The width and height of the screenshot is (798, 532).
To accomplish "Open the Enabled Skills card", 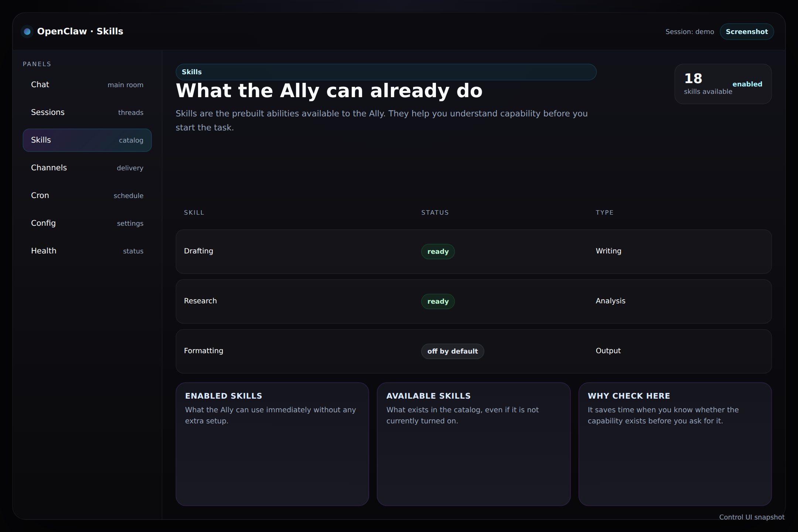I will [272, 444].
